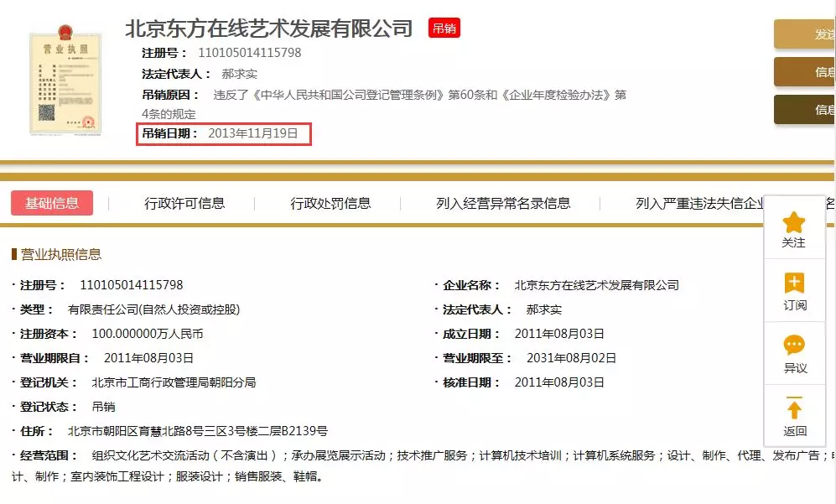Click the 订阅 subscribe icon

(793, 283)
